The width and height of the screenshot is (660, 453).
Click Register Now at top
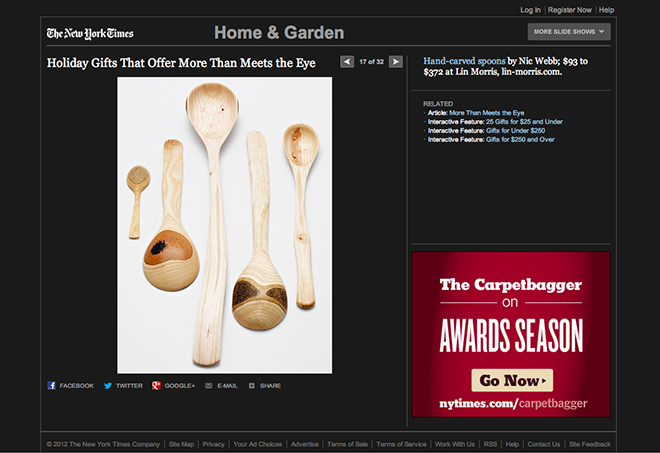[x=570, y=10]
